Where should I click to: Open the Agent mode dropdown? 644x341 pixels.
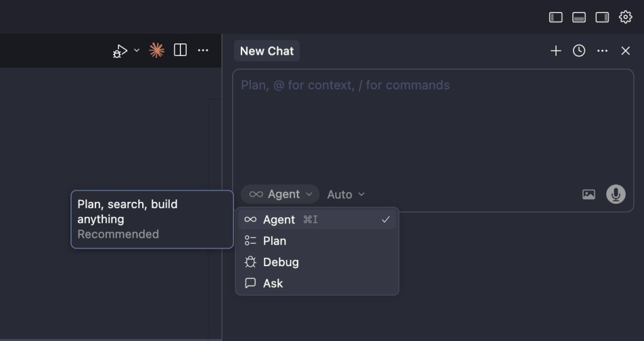coord(280,194)
